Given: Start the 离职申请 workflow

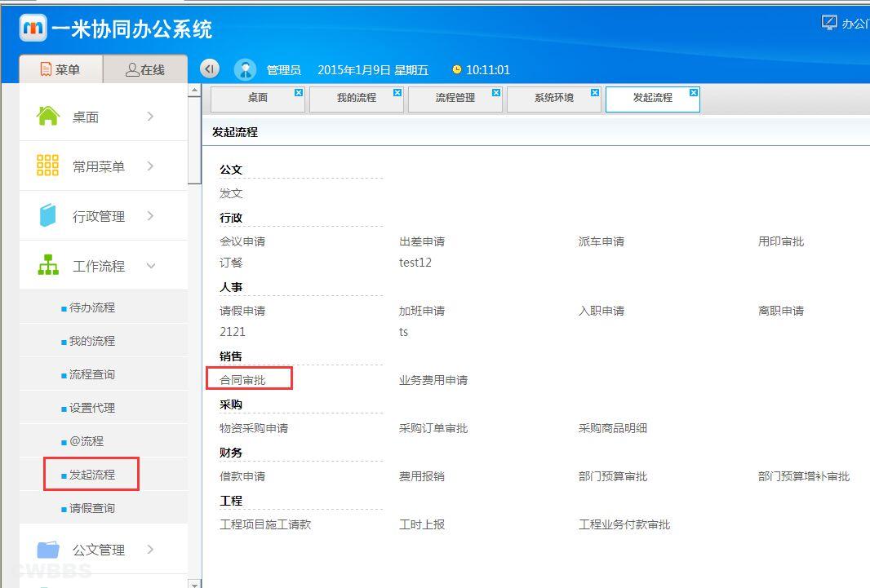Looking at the screenshot, I should pyautogui.click(x=781, y=311).
